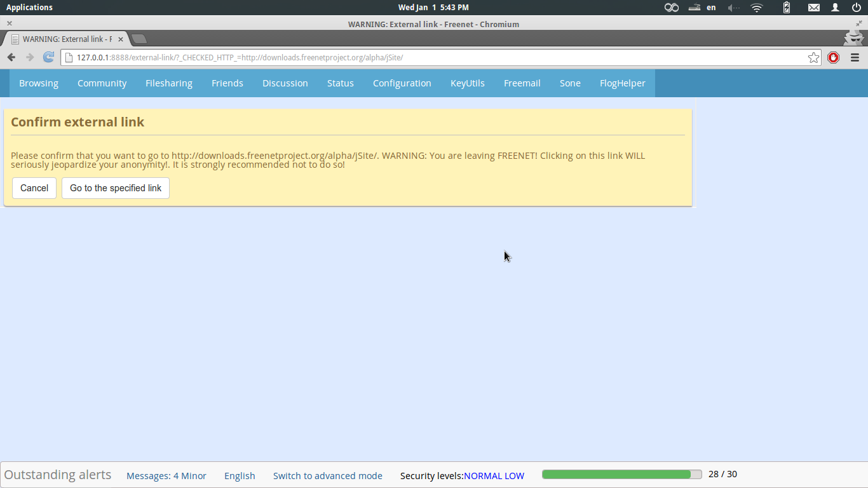Click the 'en' language indicator
The height and width of the screenshot is (488, 868).
coord(711,8)
